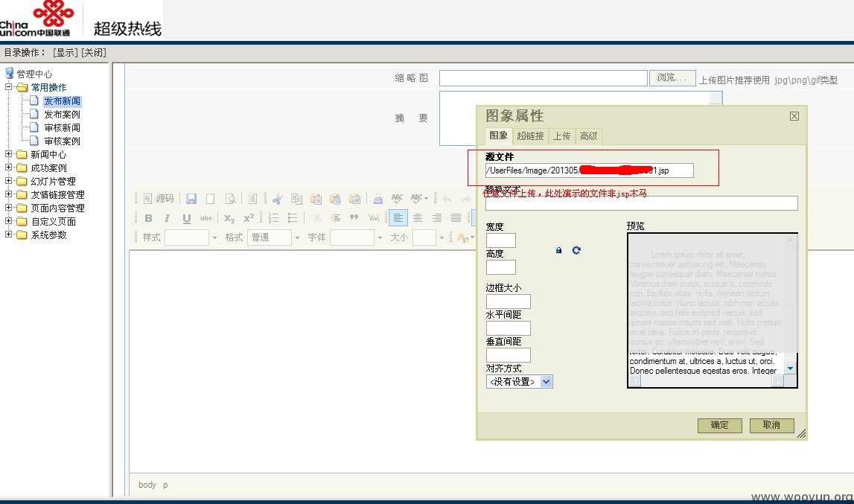Click the 浏览... browse button
This screenshot has height=504, width=854.
coord(672,78)
